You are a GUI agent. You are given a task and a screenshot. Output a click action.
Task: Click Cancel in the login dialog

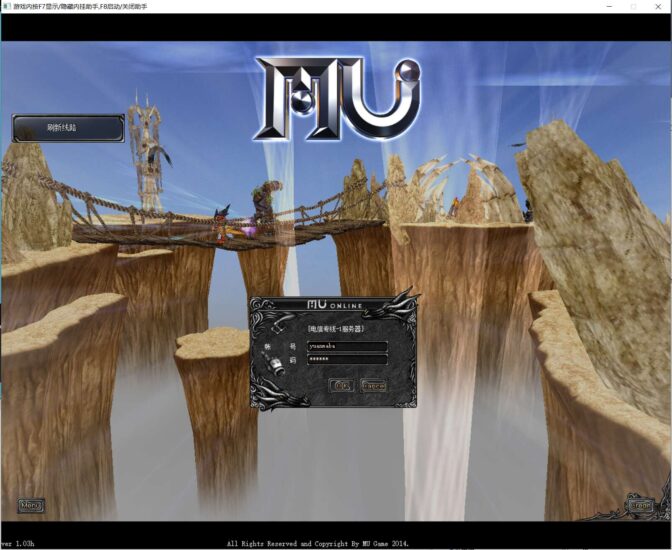[x=374, y=385]
